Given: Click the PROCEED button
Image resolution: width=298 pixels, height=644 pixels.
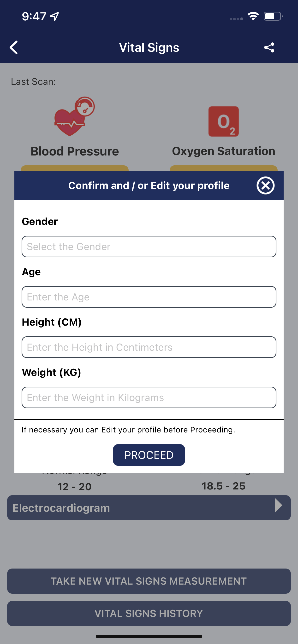Looking at the screenshot, I should tap(149, 455).
